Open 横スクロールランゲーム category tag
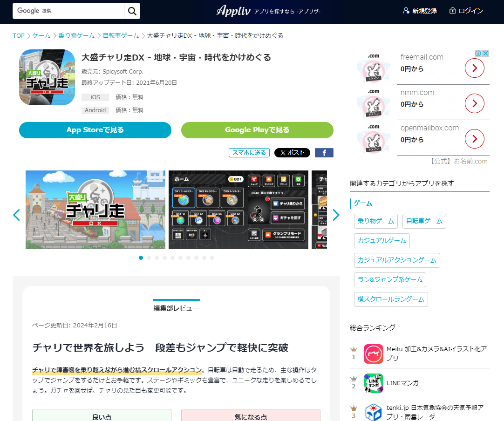The image size is (504, 421). [391, 299]
